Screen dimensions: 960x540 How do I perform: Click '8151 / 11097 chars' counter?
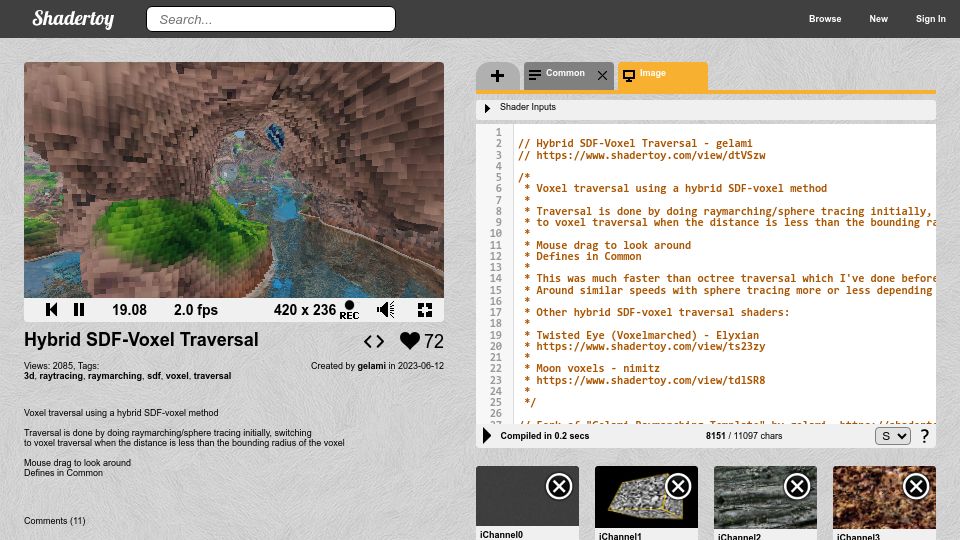point(744,436)
